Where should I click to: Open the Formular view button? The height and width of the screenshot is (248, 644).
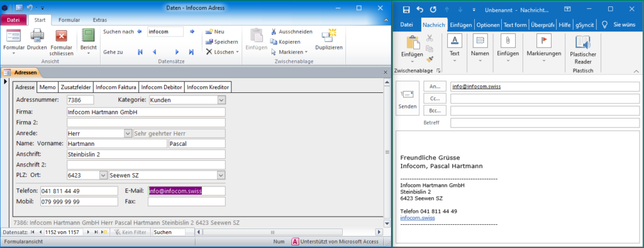click(x=14, y=42)
